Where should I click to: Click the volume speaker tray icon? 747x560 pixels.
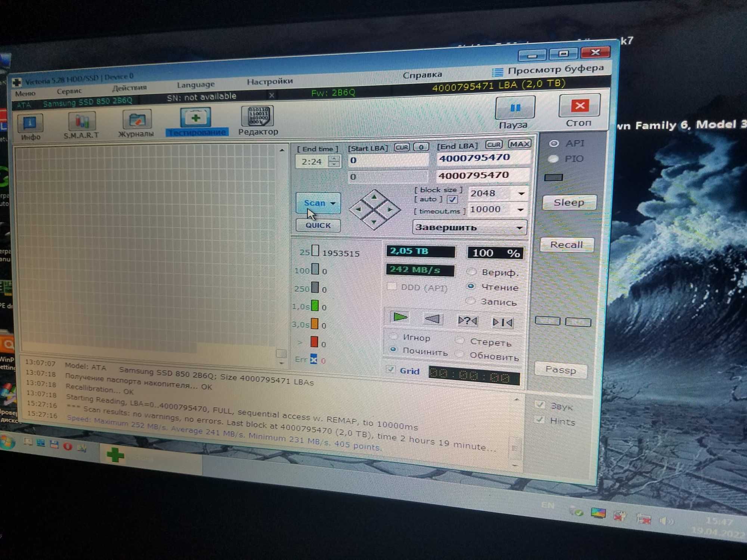pyautogui.click(x=666, y=520)
